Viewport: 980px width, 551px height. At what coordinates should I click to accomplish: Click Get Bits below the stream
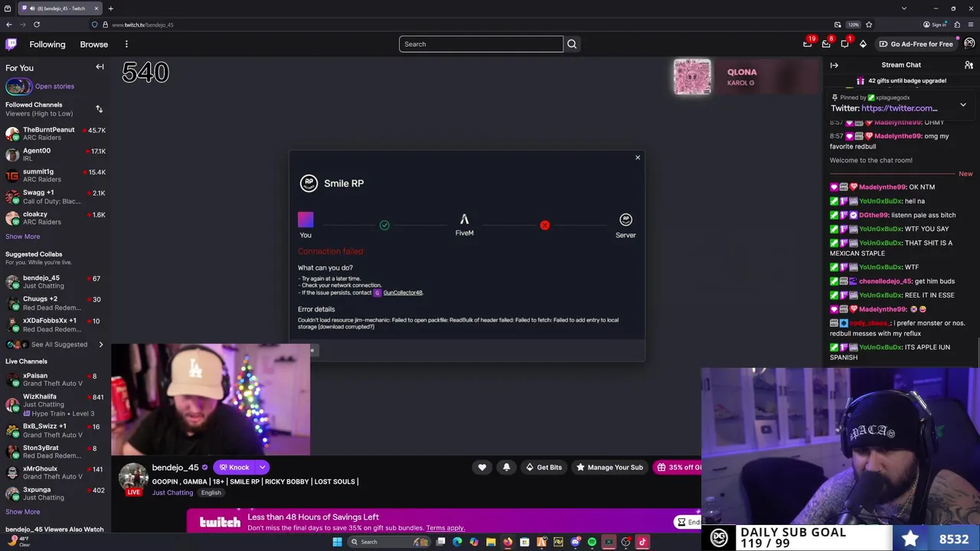[544, 468]
